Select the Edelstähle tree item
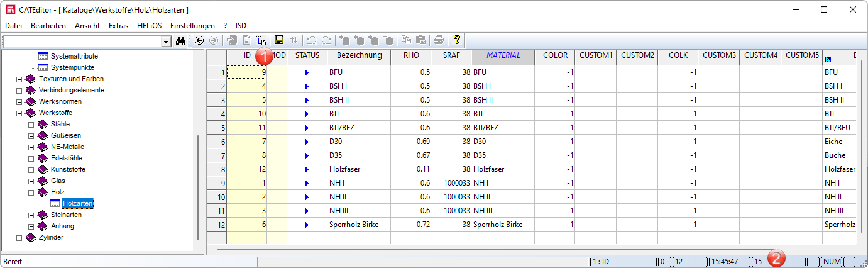The height and width of the screenshot is (268, 868). pyautogui.click(x=67, y=158)
